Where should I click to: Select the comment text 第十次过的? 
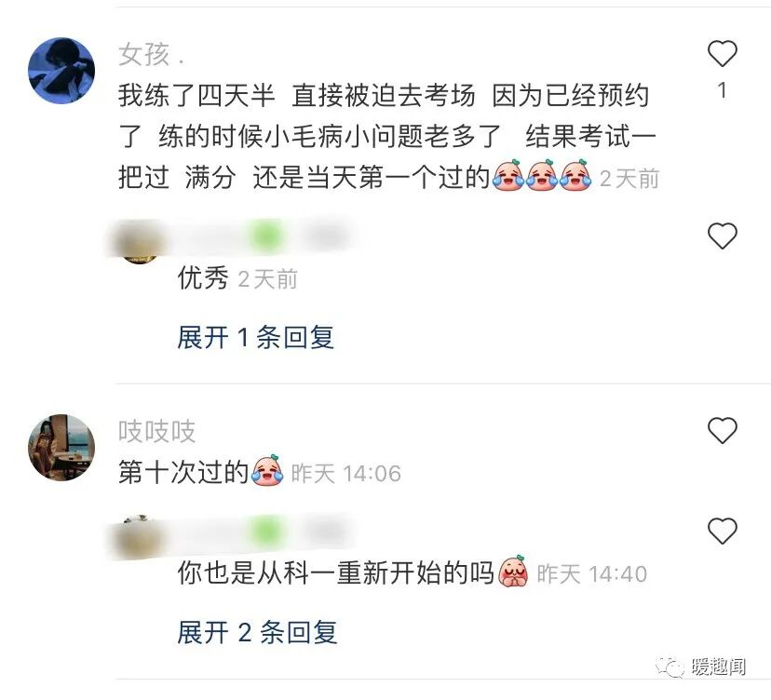183,473
